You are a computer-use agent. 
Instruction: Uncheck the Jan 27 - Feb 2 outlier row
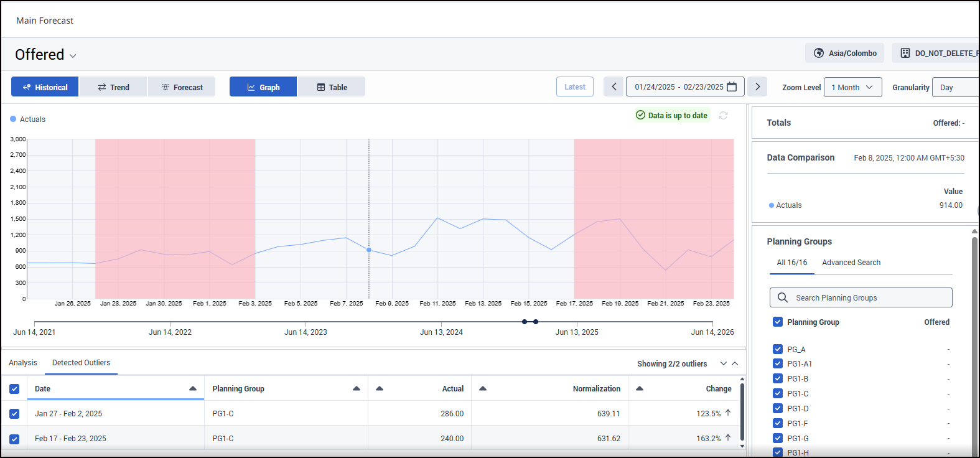pyautogui.click(x=14, y=414)
